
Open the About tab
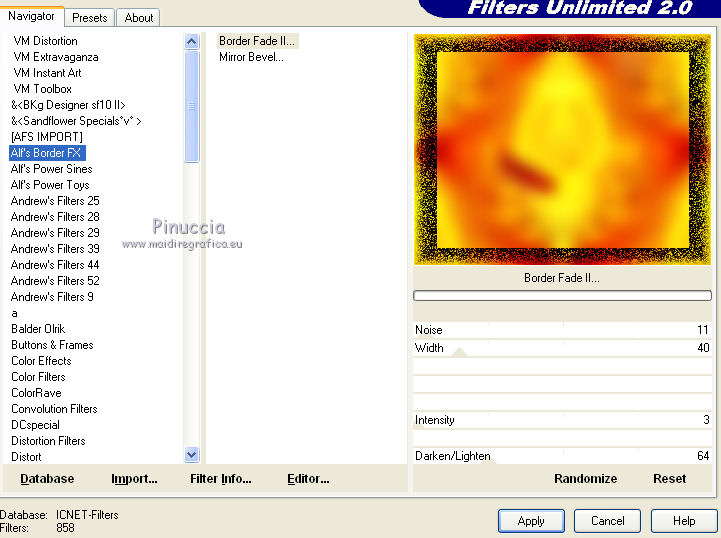pos(138,18)
